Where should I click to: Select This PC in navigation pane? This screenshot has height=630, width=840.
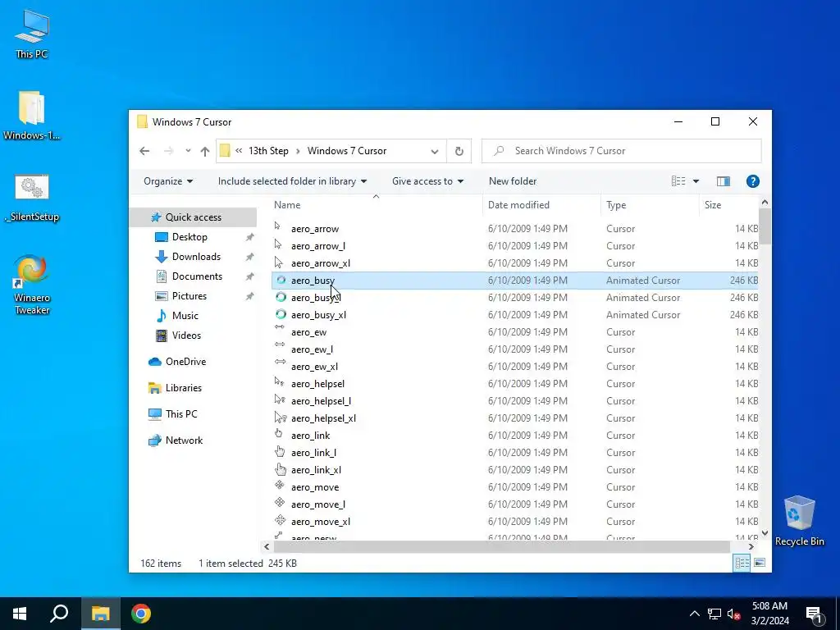181,414
